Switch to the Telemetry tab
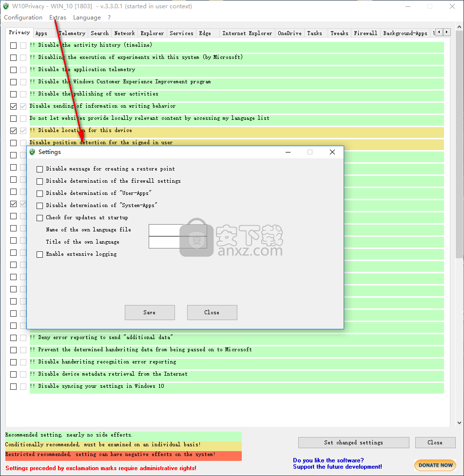464x476 pixels. tap(72, 33)
